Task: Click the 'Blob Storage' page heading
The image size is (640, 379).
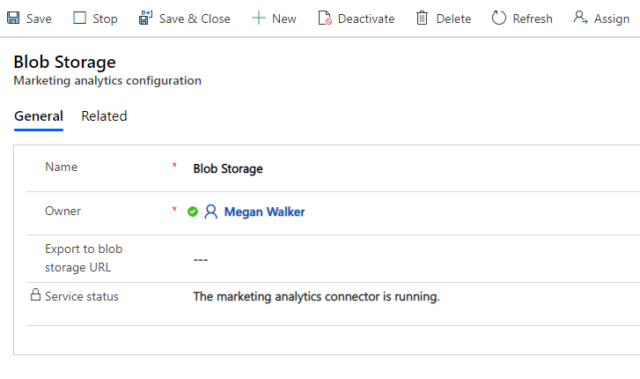Action: (x=64, y=62)
